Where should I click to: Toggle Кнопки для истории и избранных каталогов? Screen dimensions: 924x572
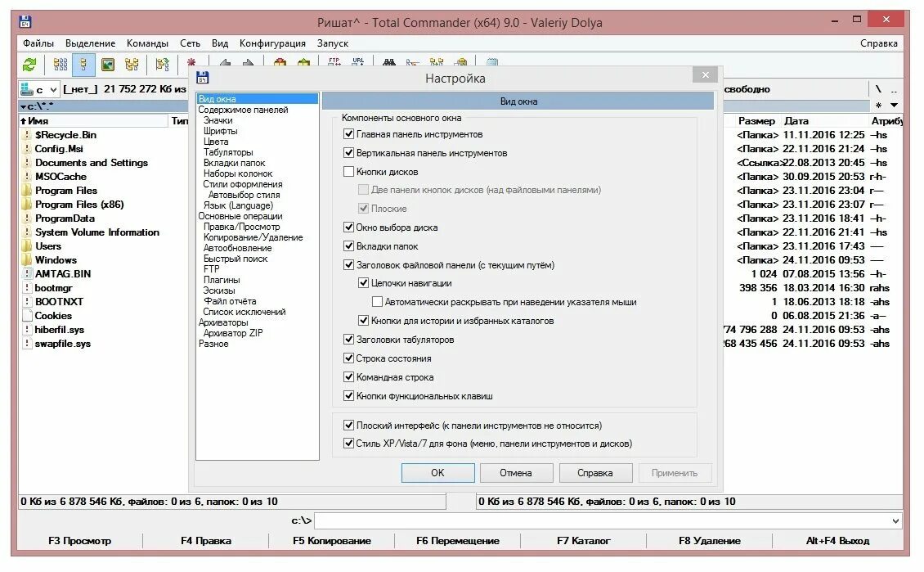pyautogui.click(x=364, y=321)
